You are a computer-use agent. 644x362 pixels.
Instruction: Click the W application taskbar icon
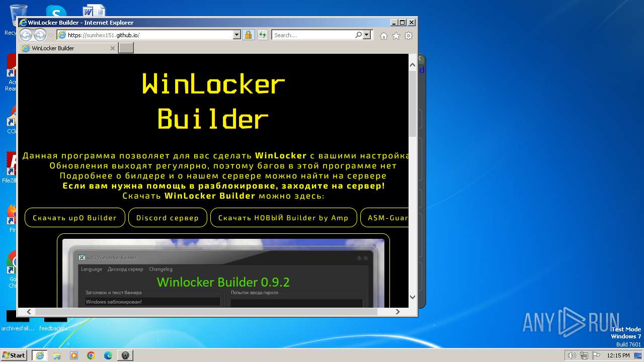(x=125, y=355)
